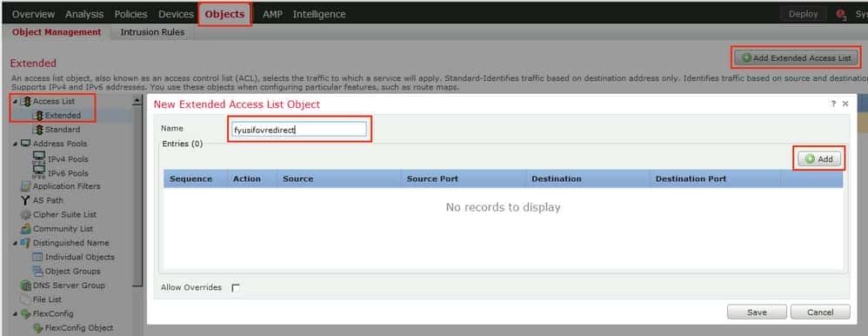
Task: Click the Standard access list icon
Action: [38, 130]
